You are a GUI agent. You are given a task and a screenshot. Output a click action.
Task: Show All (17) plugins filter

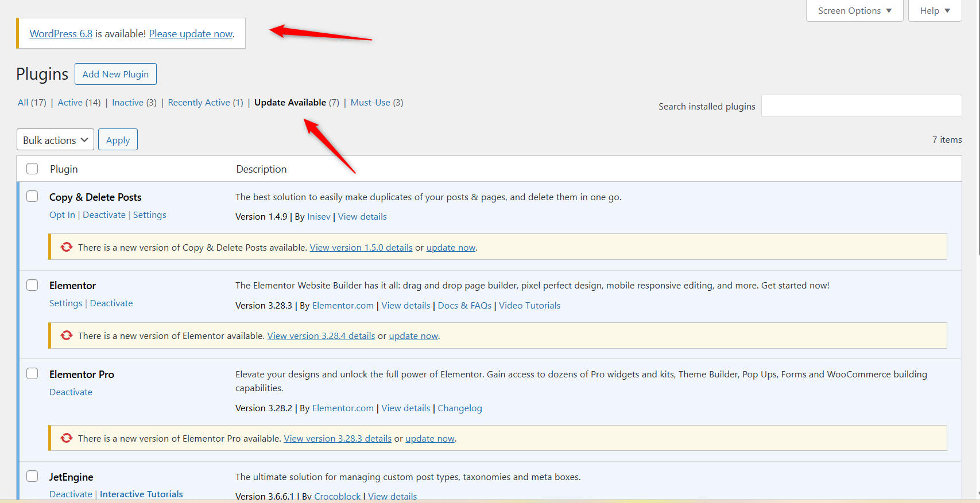click(x=32, y=103)
